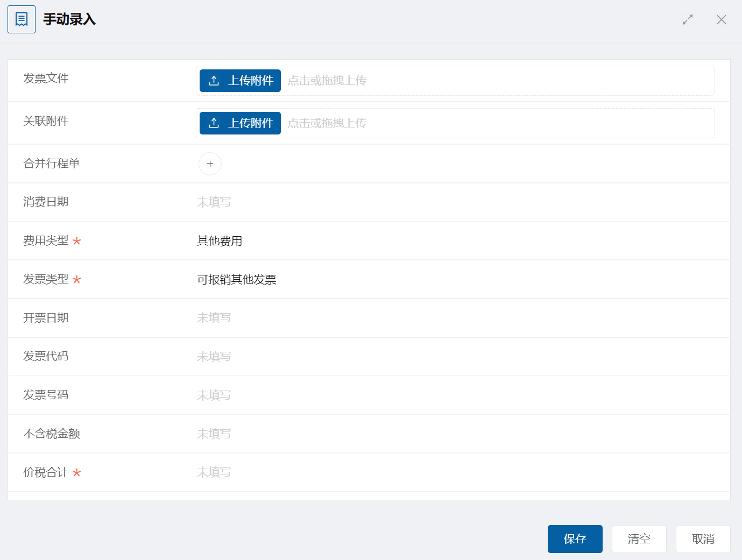Viewport: 742px width, 560px height.
Task: Click the 发票代码 input field
Action: (x=214, y=357)
